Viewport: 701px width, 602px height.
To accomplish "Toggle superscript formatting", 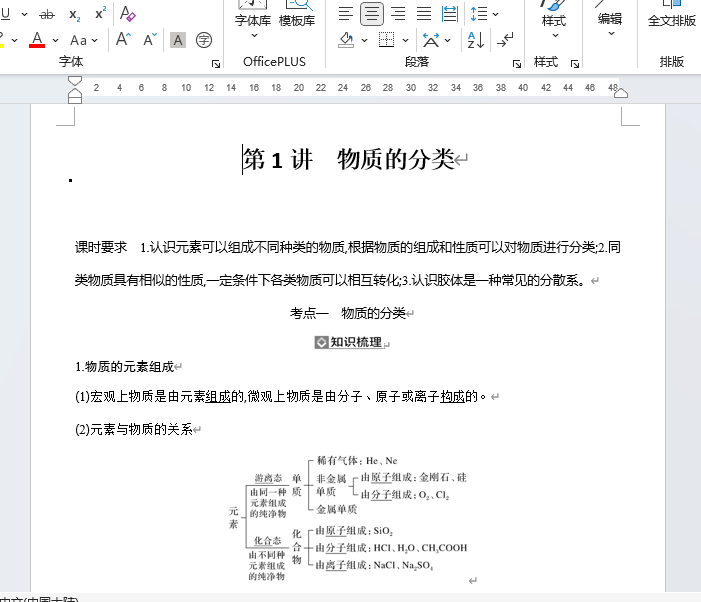I will [101, 13].
